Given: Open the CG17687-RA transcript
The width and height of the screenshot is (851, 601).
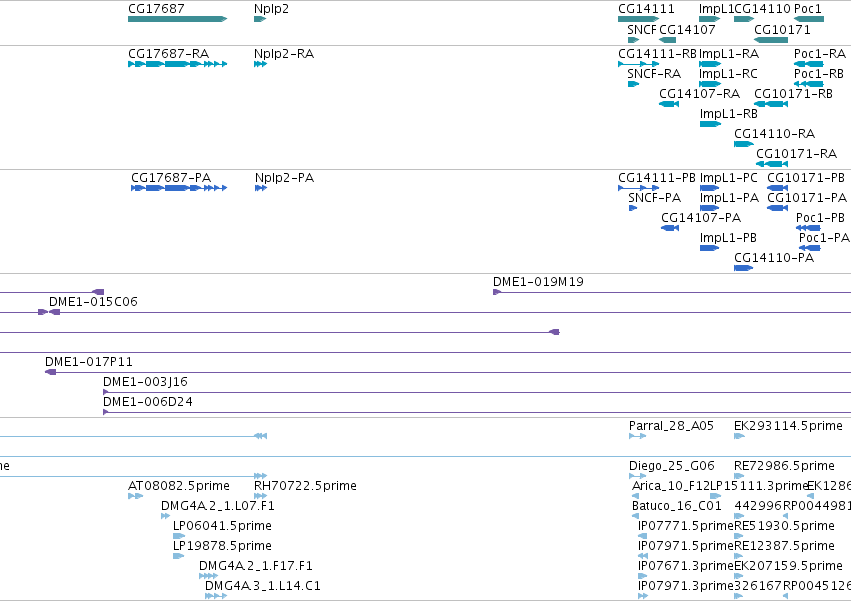Looking at the screenshot, I should [x=177, y=64].
